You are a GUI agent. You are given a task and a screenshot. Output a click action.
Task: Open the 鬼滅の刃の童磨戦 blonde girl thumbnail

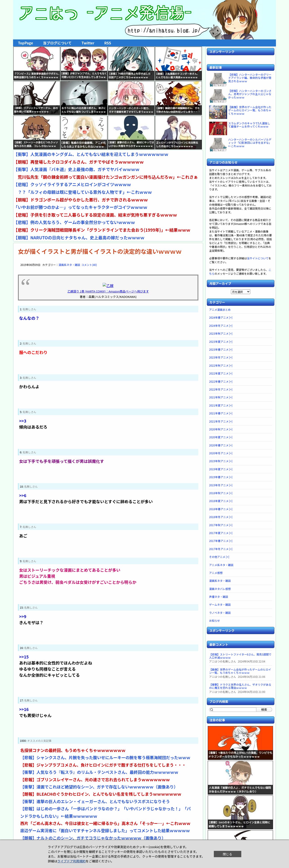(x=84, y=132)
